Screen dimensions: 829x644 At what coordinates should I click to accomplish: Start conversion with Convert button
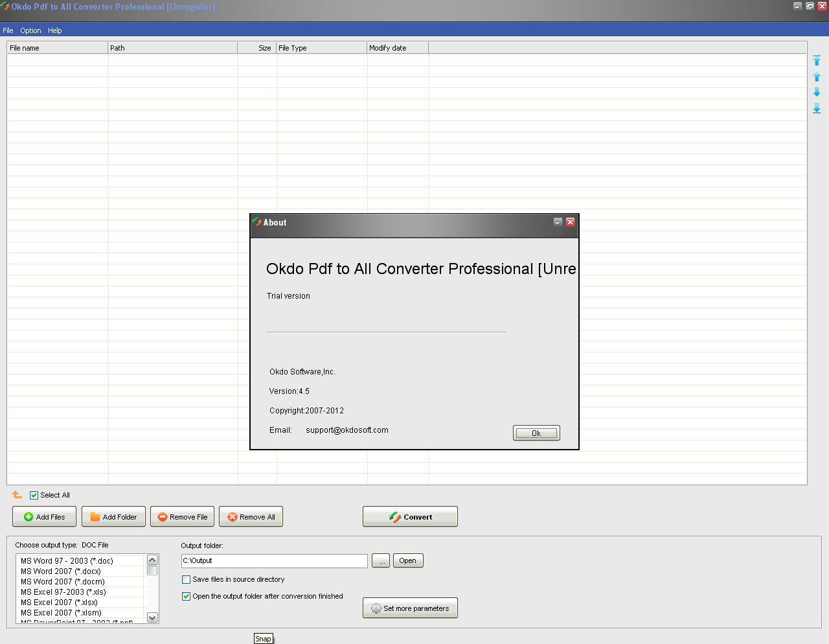[x=410, y=517]
